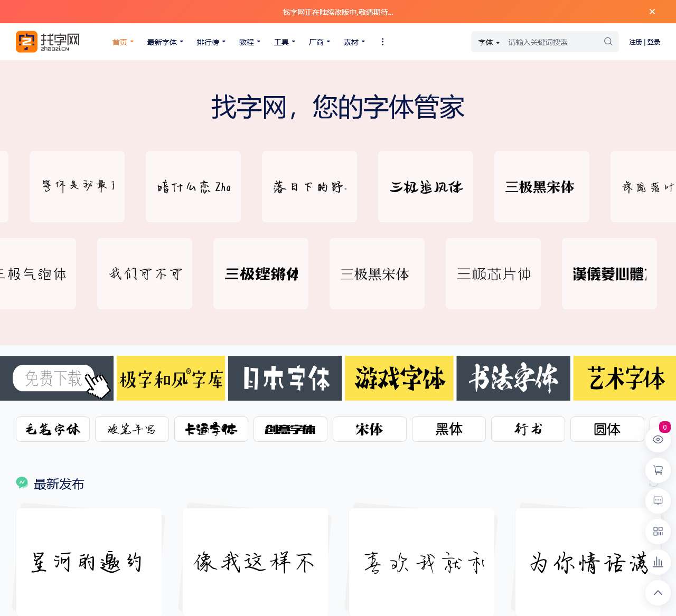Open the bar chart ranking sidebar icon
The height and width of the screenshot is (616, 676).
click(658, 562)
